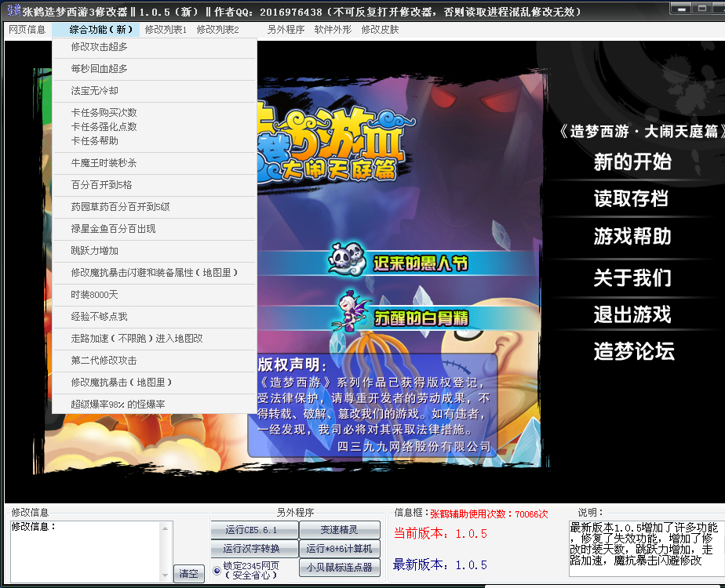Open the 修改列表2 menu
Viewport: 725px width, 588px height.
pos(218,30)
